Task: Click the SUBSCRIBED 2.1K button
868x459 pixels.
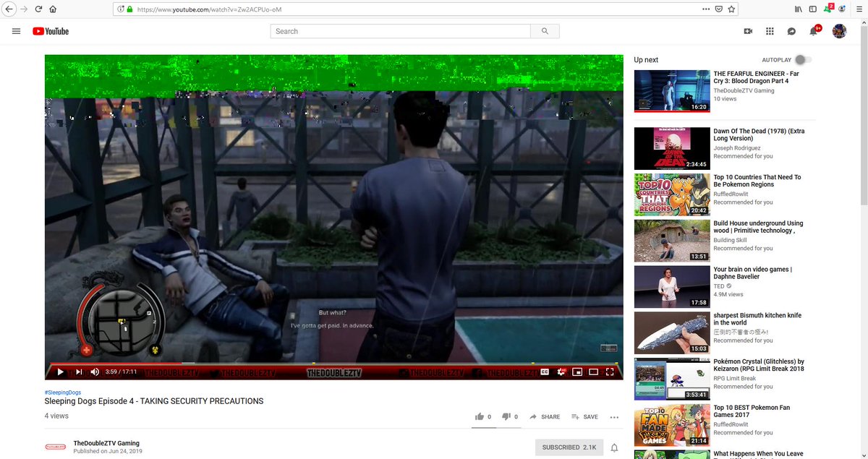Action: point(569,447)
